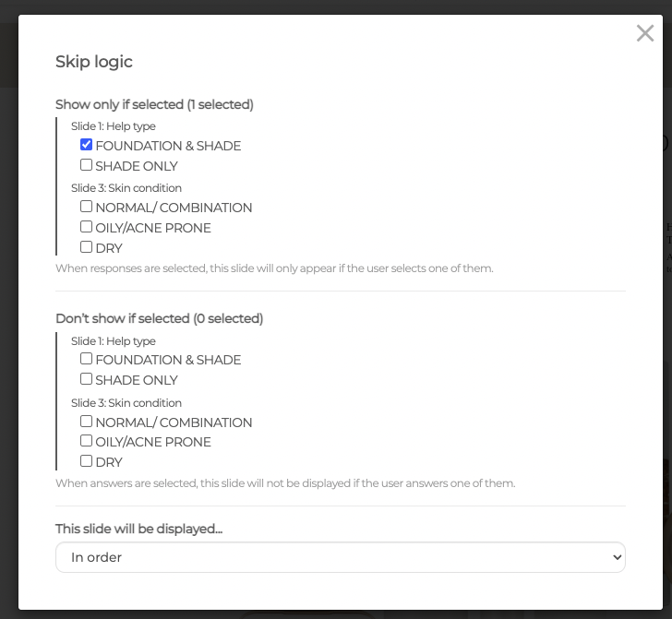Select DRY checkbox under Show only if selected

click(x=86, y=247)
